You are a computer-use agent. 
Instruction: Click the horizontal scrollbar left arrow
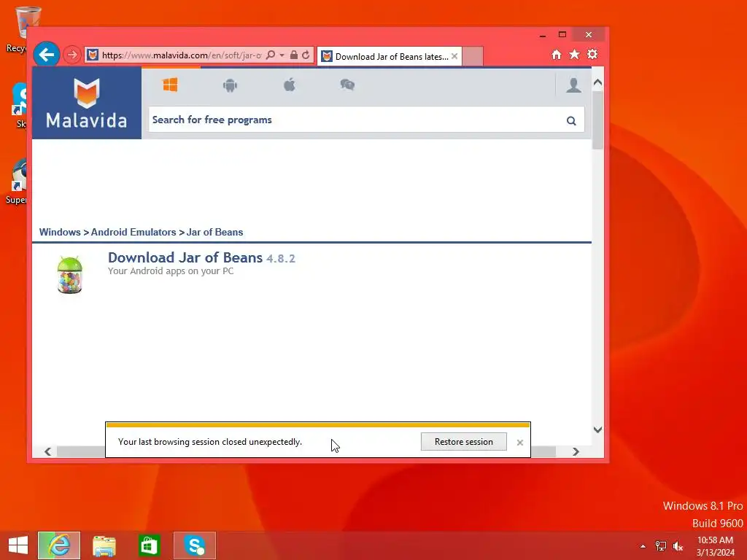47,451
